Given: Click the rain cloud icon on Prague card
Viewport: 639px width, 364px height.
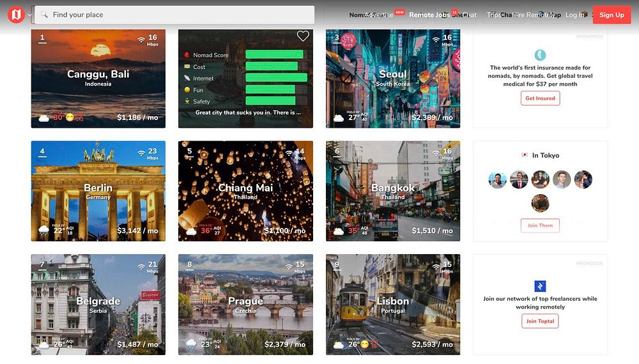Looking at the screenshot, I should click(191, 344).
